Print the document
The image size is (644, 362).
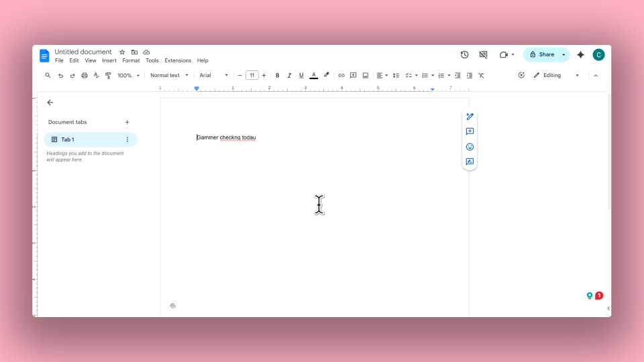[85, 76]
